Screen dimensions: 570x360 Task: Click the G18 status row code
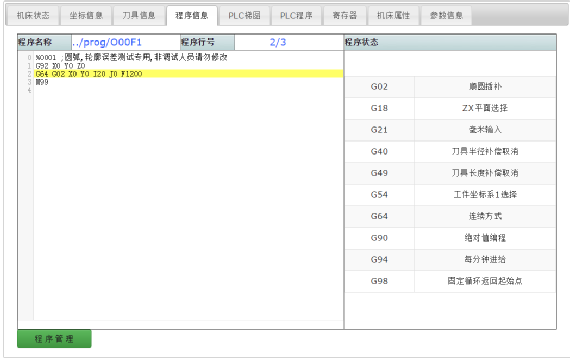(379, 108)
